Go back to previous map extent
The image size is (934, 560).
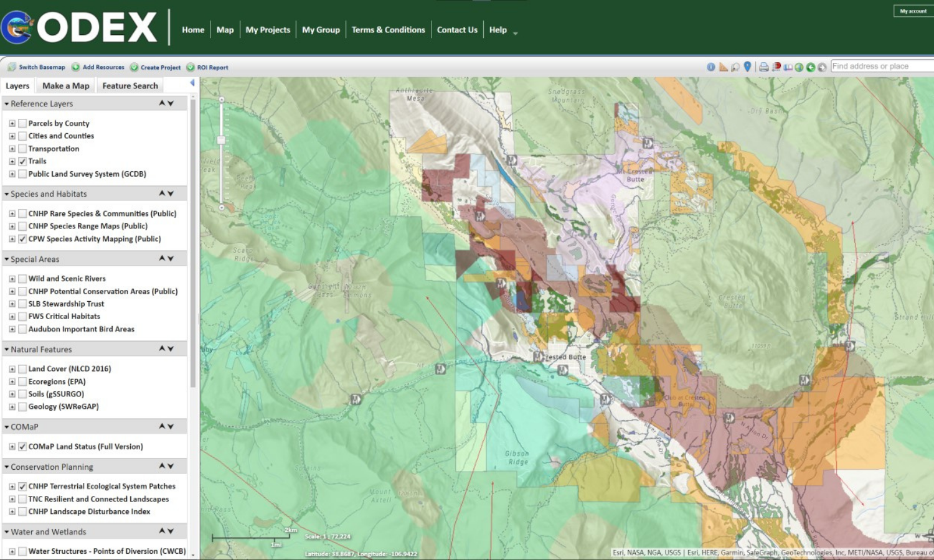[x=811, y=66]
